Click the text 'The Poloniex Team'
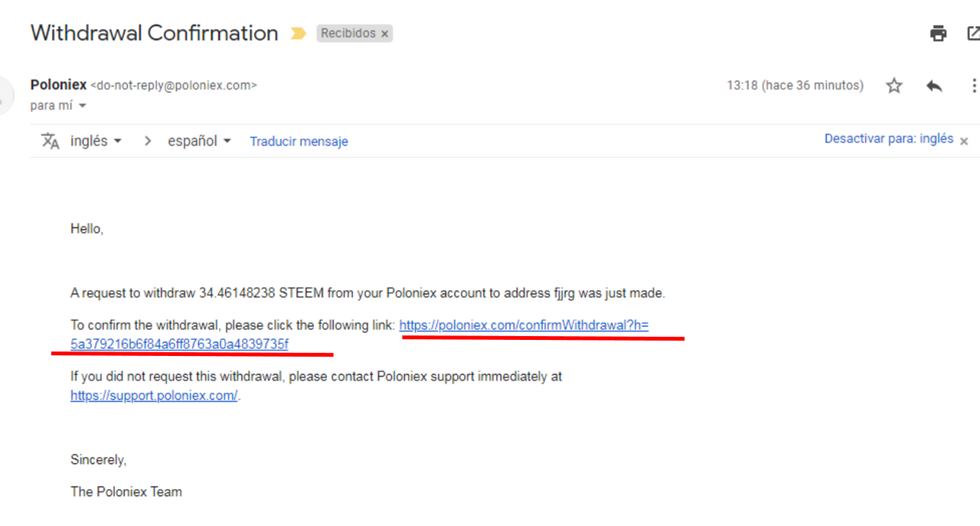The image size is (980, 526). 126,492
